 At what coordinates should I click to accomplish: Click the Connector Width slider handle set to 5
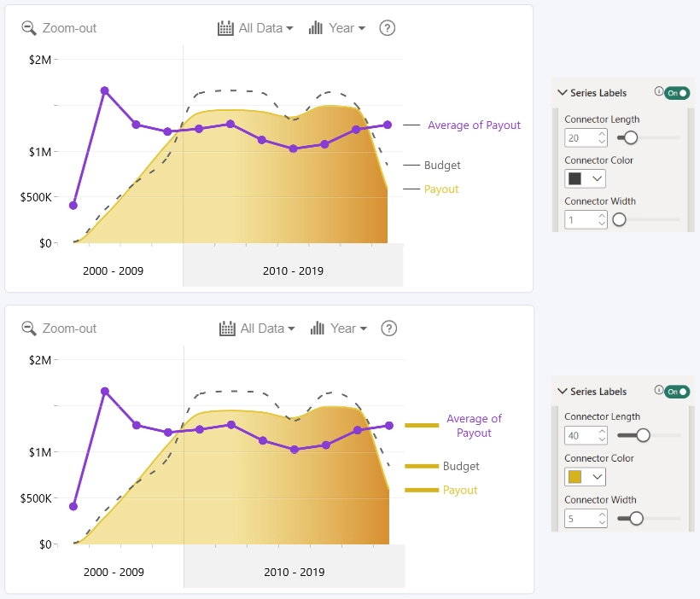point(636,518)
